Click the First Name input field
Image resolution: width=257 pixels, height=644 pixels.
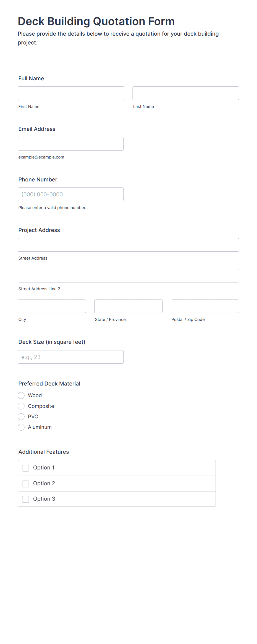point(71,93)
